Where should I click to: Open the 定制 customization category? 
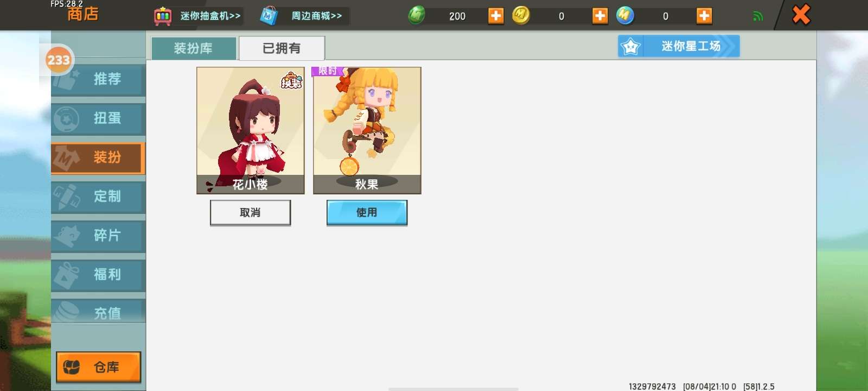[98, 197]
